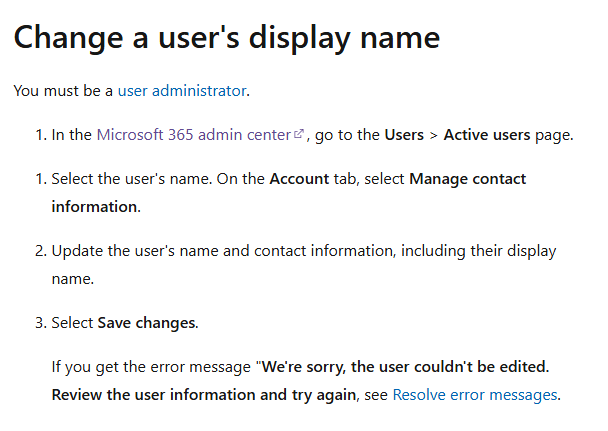Click the bold text Manage contact

tap(468, 179)
